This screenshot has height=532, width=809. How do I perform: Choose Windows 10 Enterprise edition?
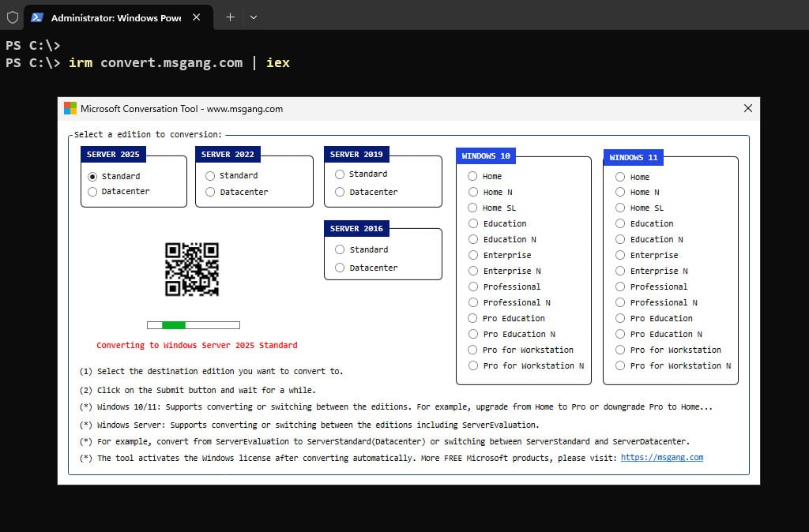[x=473, y=255]
